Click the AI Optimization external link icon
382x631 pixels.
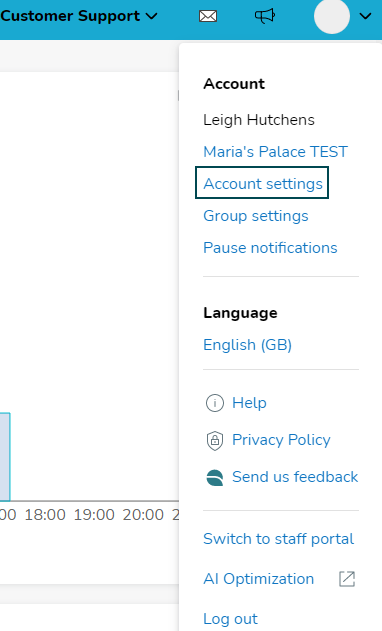click(347, 579)
